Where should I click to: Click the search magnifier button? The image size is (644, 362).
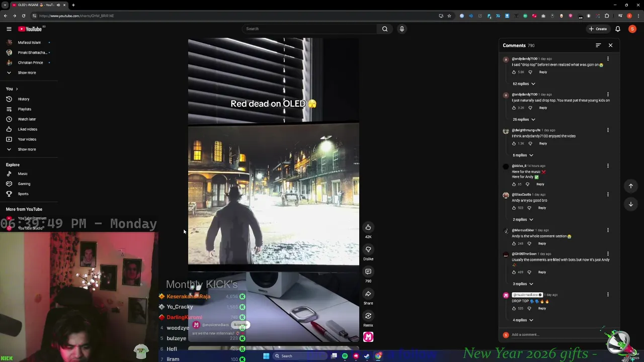(x=385, y=29)
